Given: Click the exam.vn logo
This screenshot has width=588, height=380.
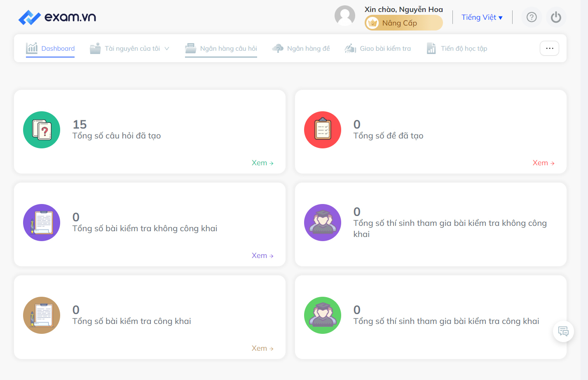Looking at the screenshot, I should 57,17.
